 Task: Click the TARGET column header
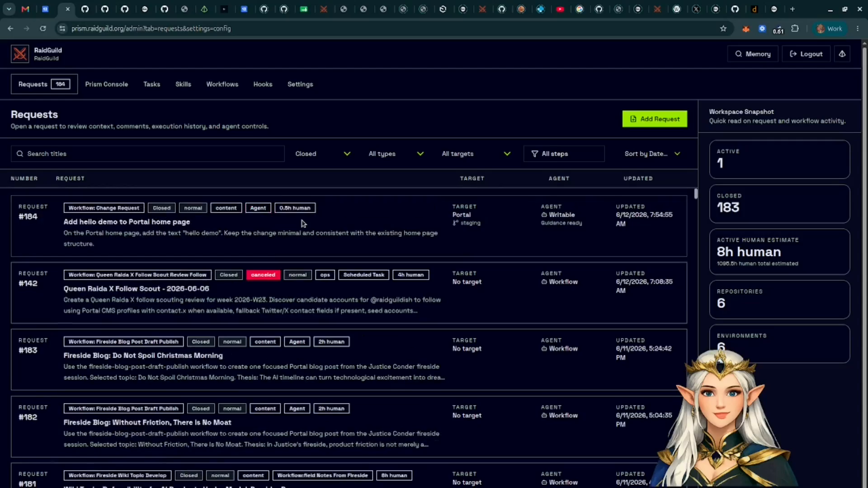[472, 178]
